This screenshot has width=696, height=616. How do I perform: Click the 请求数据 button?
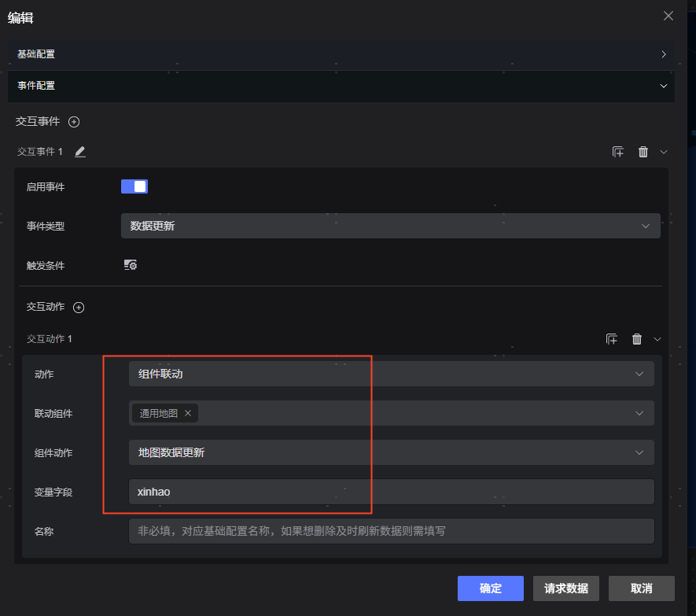point(565,588)
